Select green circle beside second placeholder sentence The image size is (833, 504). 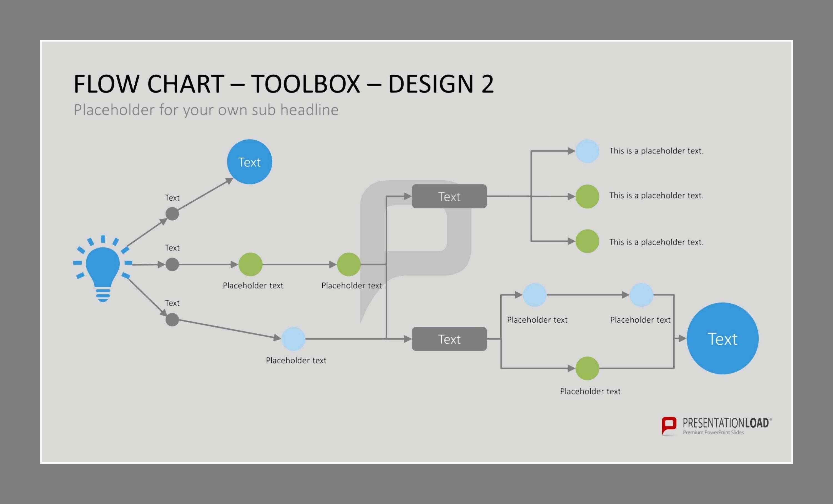[x=587, y=196]
